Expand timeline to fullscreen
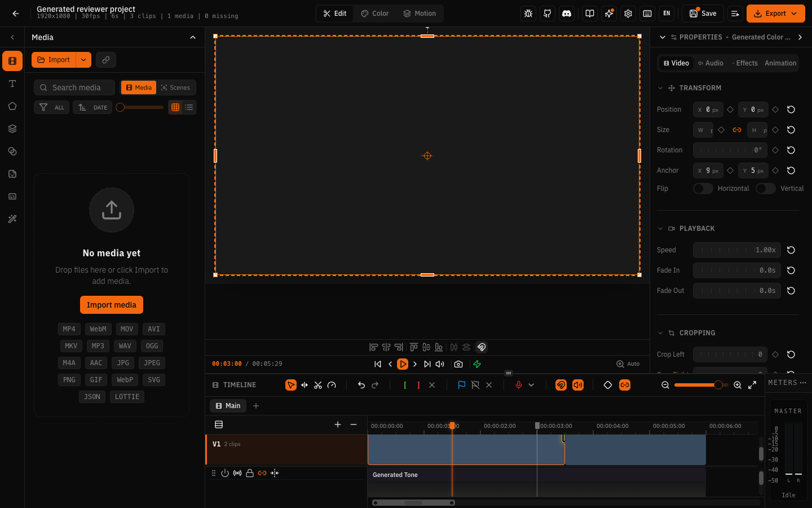Viewport: 812px width, 508px height. (x=752, y=385)
